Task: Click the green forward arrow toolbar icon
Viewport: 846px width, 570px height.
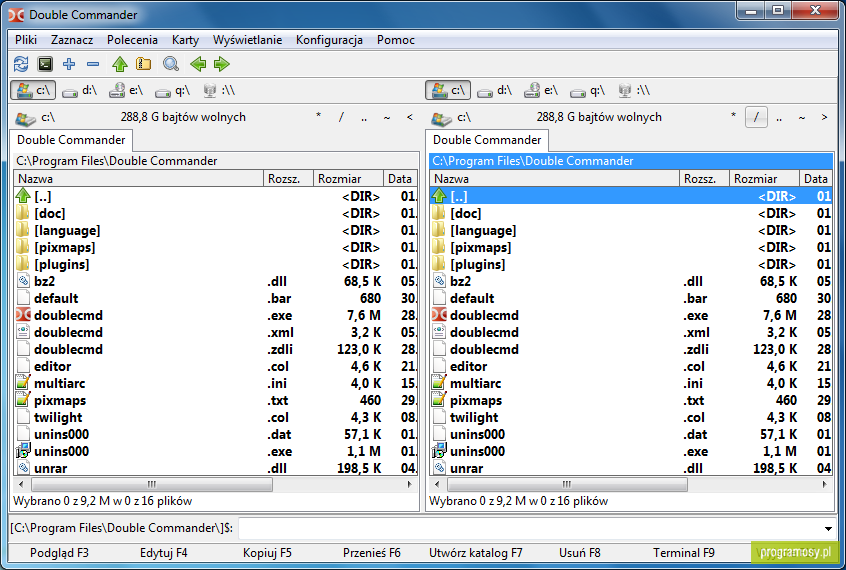Action: (222, 64)
